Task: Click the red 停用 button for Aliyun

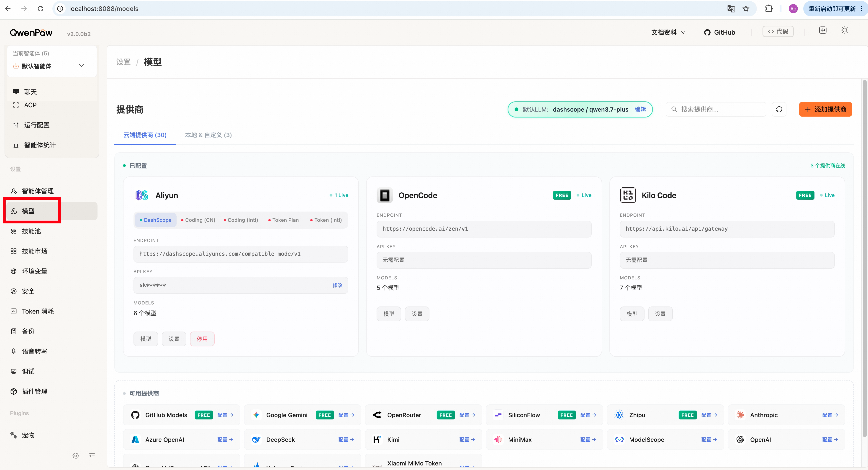Action: click(x=202, y=339)
